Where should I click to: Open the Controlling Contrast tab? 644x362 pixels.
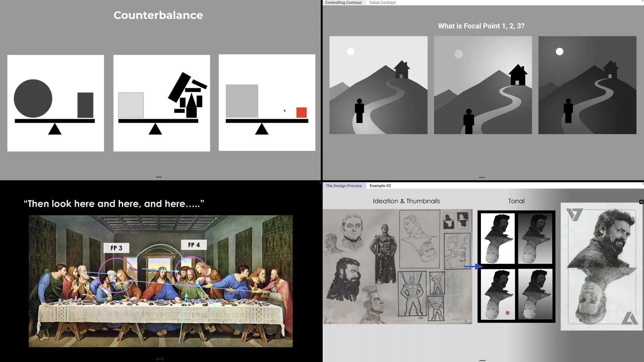pyautogui.click(x=343, y=3)
